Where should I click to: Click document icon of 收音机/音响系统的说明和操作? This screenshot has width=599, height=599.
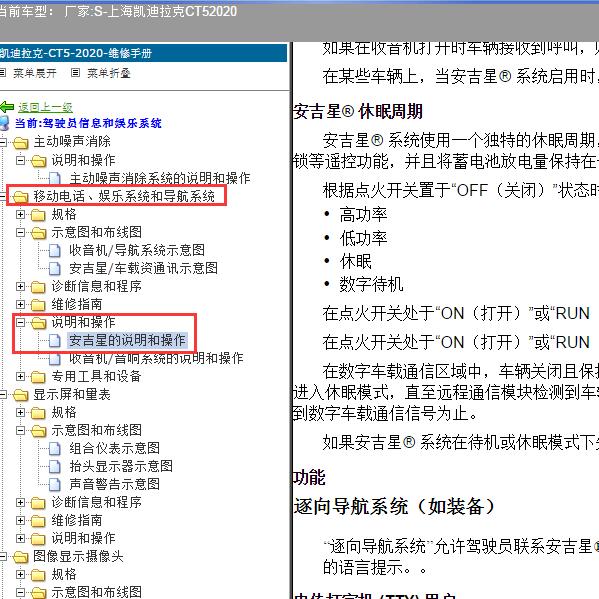55,359
